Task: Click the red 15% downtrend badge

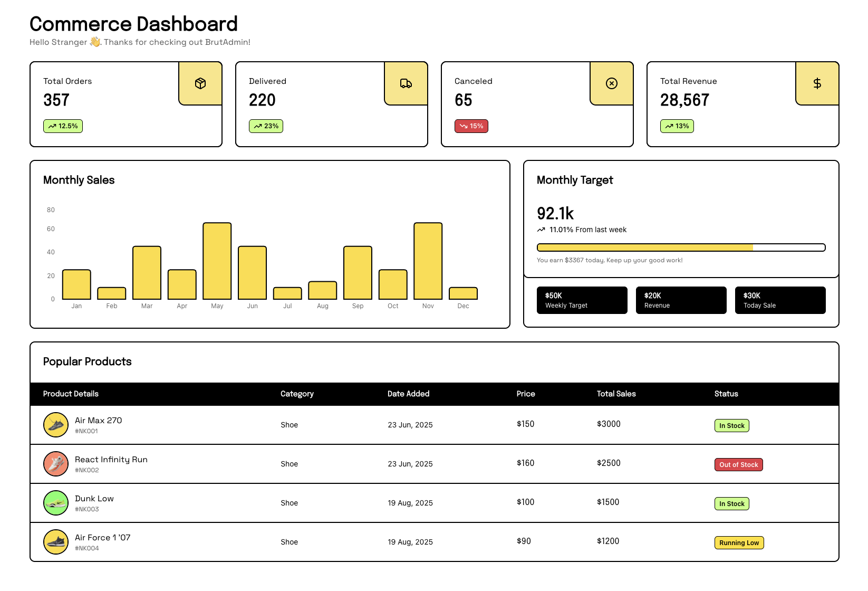Action: (471, 126)
